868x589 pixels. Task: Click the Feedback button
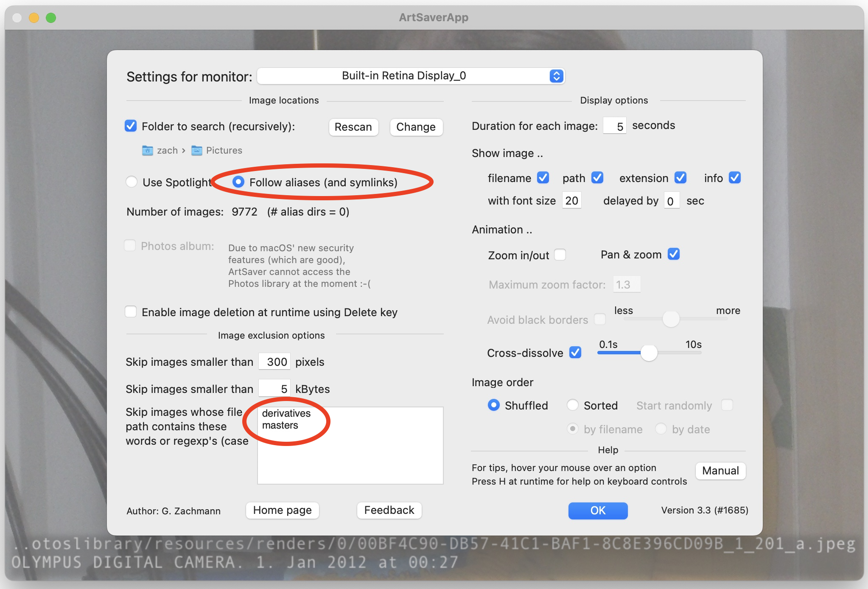[389, 510]
